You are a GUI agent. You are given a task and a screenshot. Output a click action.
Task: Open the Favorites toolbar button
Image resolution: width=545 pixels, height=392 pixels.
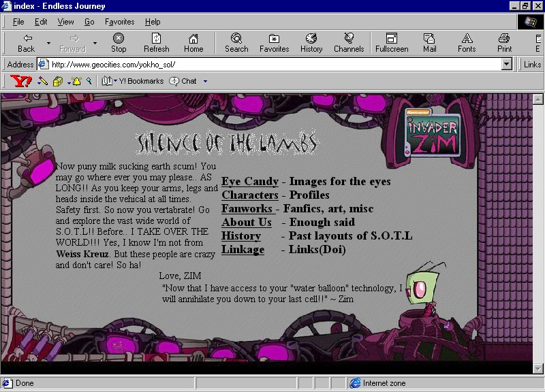click(275, 43)
